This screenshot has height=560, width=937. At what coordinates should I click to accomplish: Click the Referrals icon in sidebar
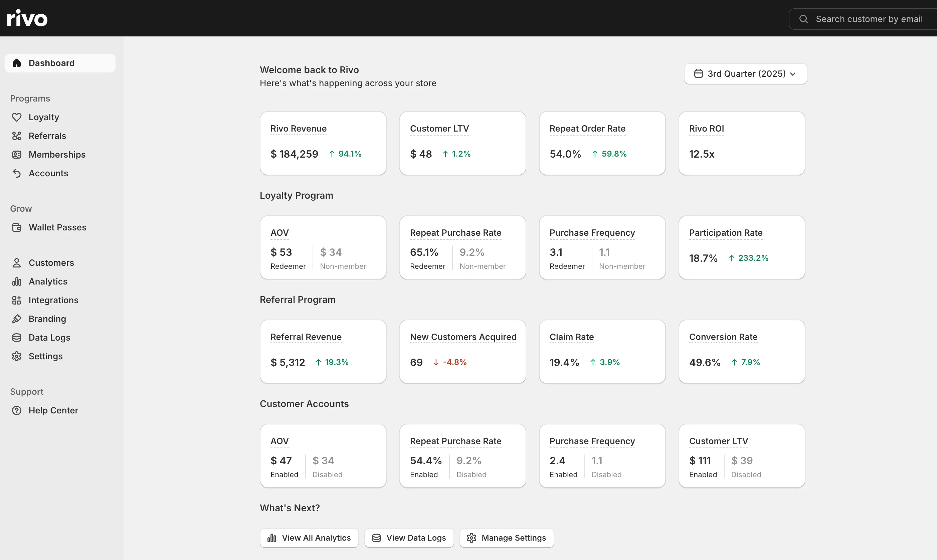(x=17, y=136)
